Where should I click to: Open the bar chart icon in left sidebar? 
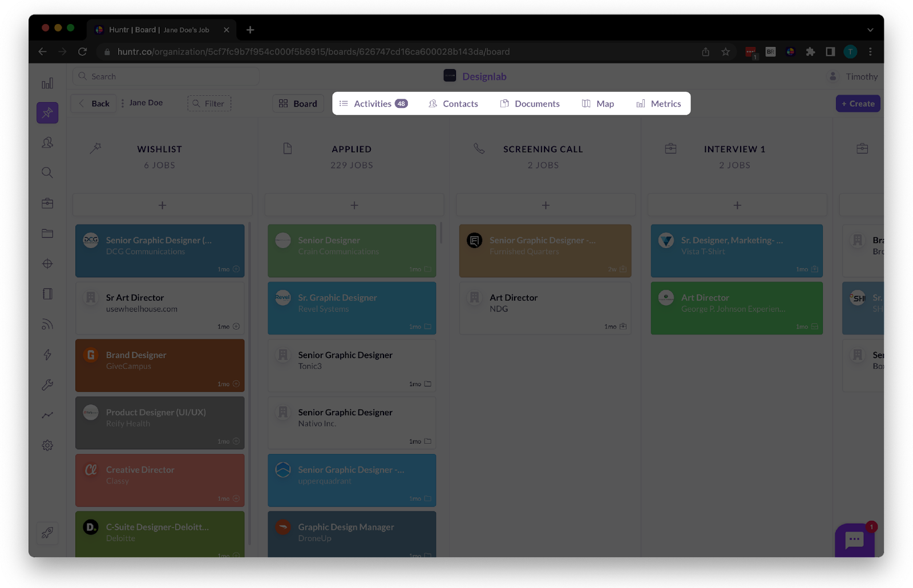coord(47,83)
